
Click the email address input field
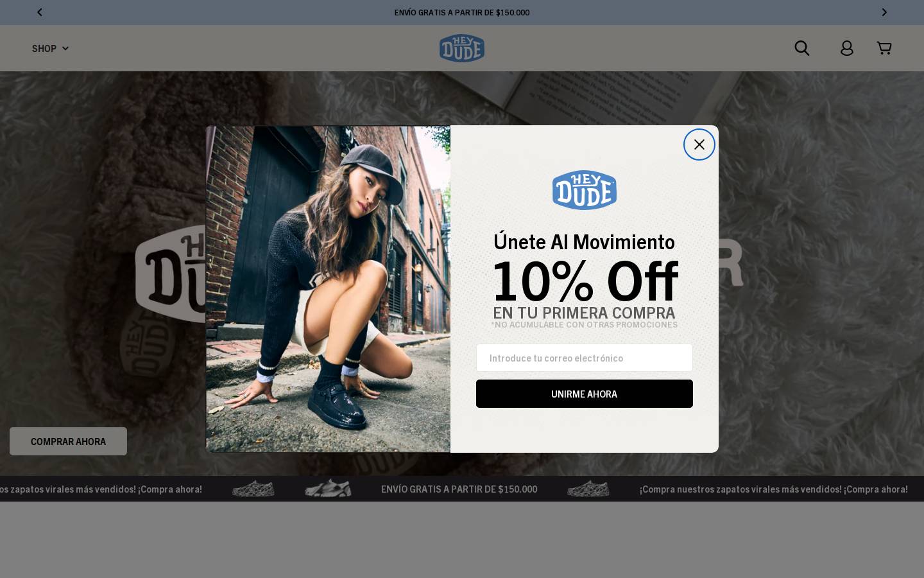point(585,358)
